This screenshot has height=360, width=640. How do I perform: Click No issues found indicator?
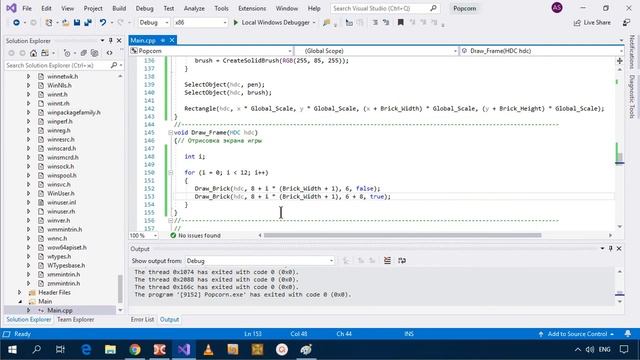pyautogui.click(x=196, y=236)
